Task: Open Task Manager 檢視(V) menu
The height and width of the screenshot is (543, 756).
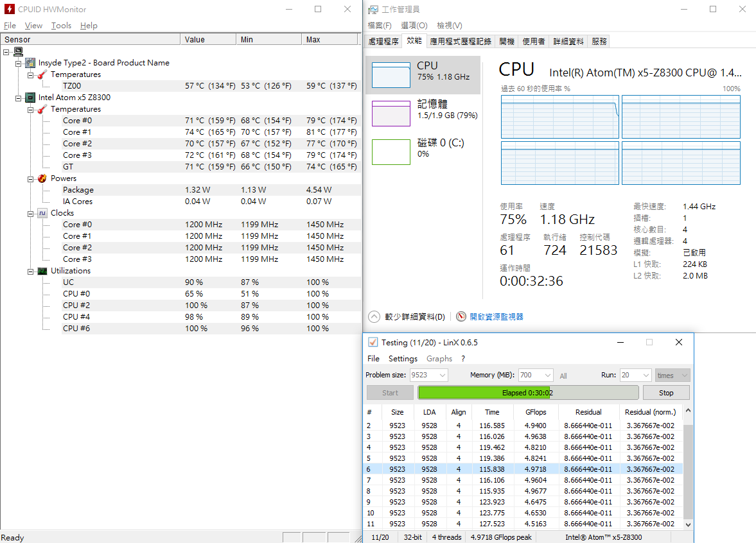Action: click(450, 26)
